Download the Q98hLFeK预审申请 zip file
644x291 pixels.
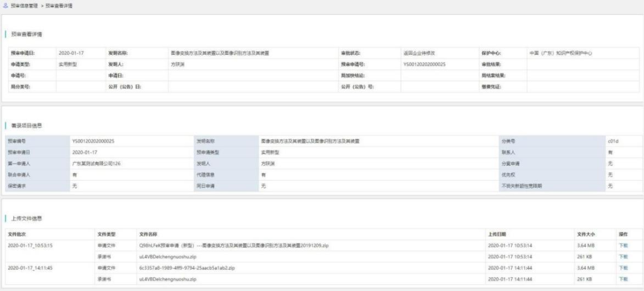pyautogui.click(x=623, y=245)
